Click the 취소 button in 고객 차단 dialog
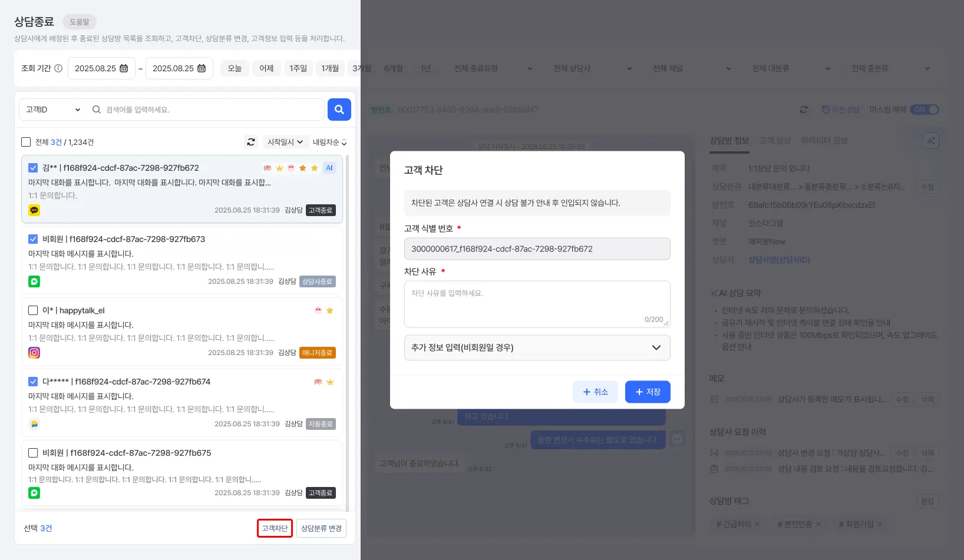The height and width of the screenshot is (560, 964). tap(595, 392)
